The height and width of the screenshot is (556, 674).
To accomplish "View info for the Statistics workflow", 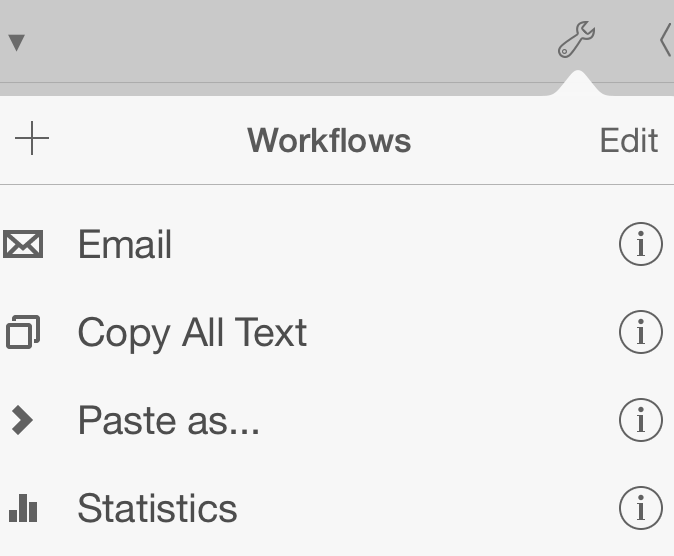I will pos(640,509).
